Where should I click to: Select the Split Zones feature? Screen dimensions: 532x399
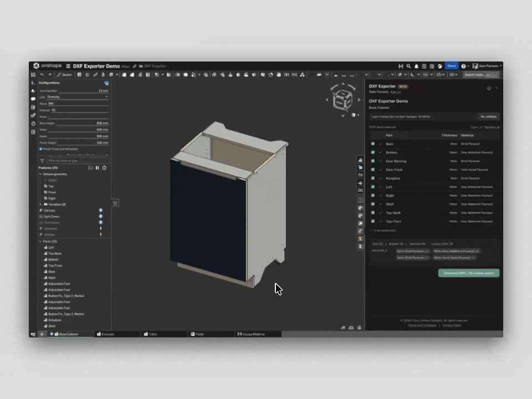52,217
